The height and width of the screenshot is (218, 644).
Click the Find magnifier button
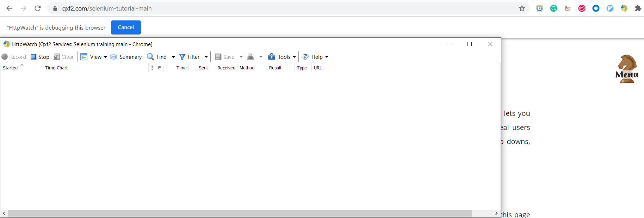click(157, 57)
